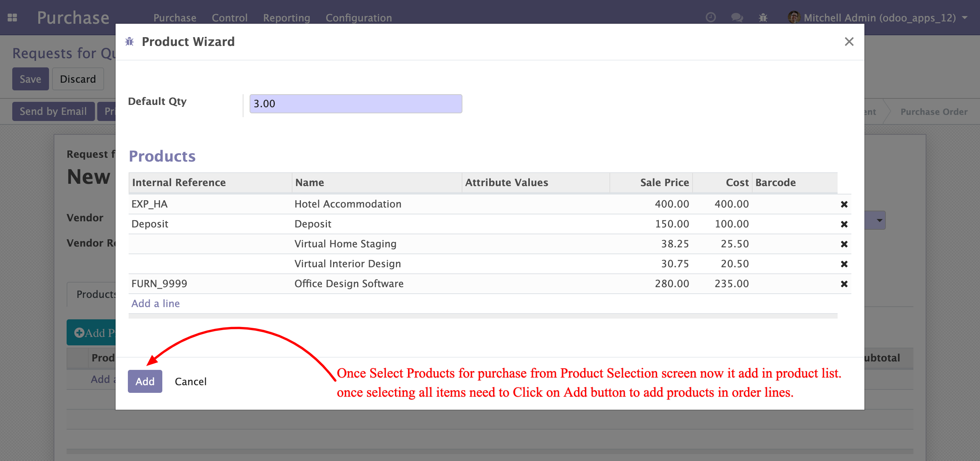Image resolution: width=980 pixels, height=461 pixels.
Task: Close the Product Wizard dialog
Action: click(849, 41)
